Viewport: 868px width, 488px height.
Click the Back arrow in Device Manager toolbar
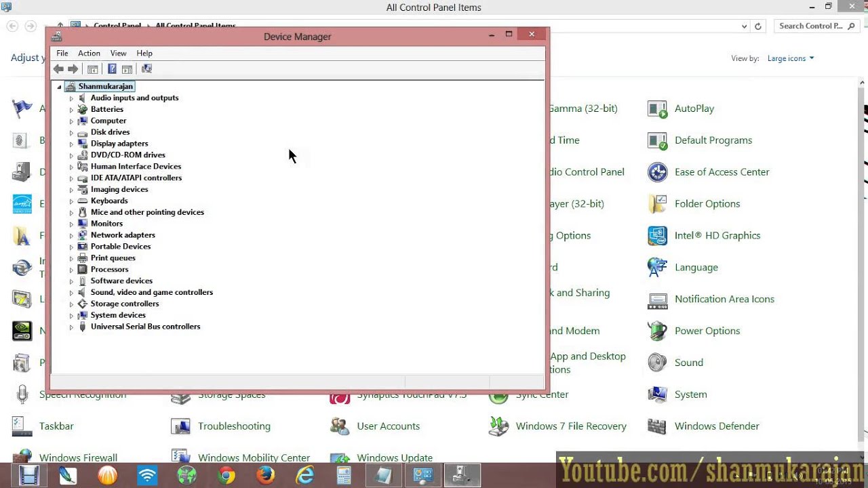(58, 69)
